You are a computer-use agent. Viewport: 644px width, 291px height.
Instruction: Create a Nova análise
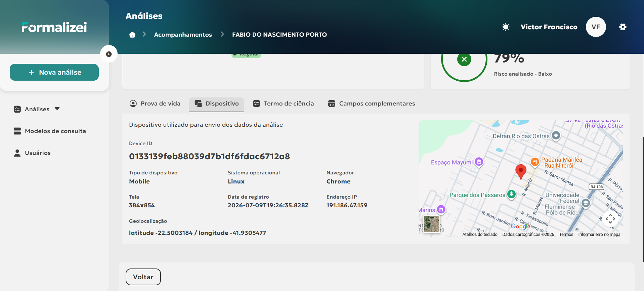pos(54,72)
